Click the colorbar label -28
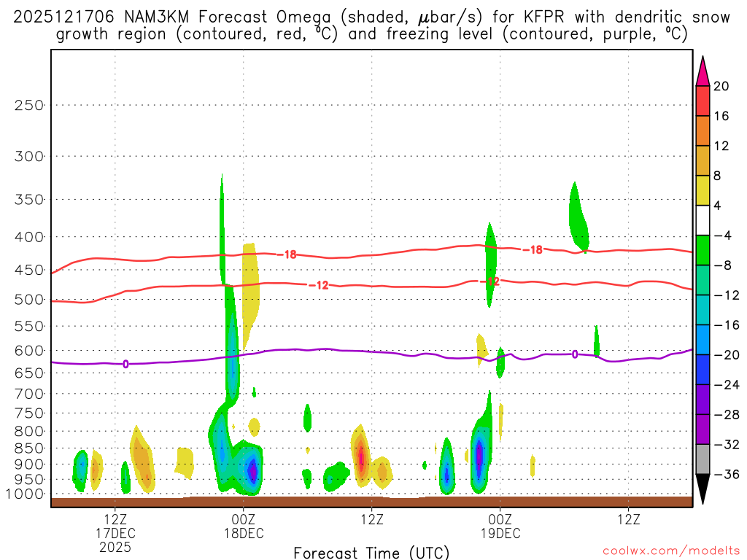The image size is (747, 560). pos(727,415)
